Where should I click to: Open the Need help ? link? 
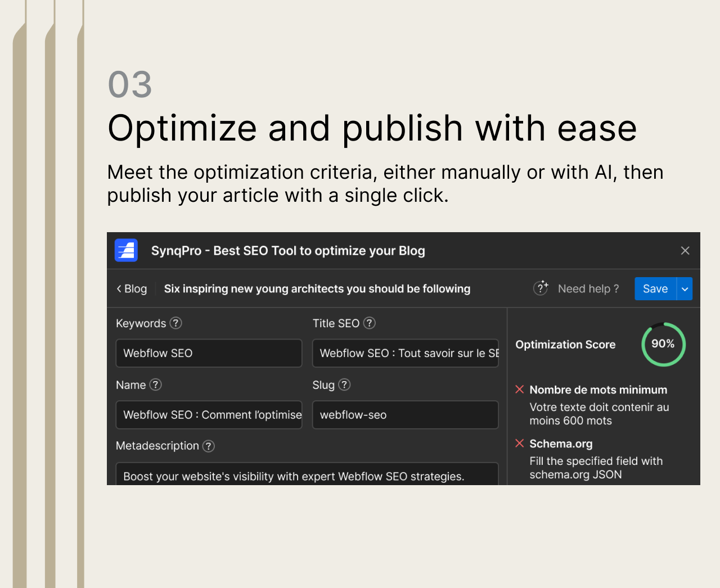588,289
